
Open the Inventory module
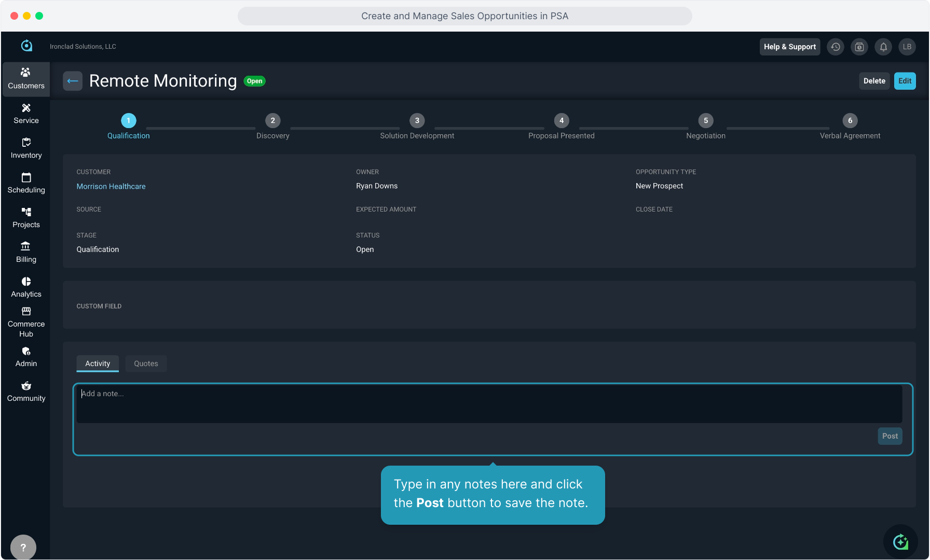(26, 148)
